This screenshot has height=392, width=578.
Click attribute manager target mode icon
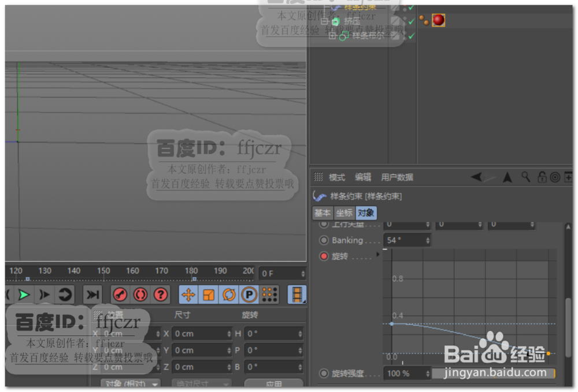(x=555, y=177)
